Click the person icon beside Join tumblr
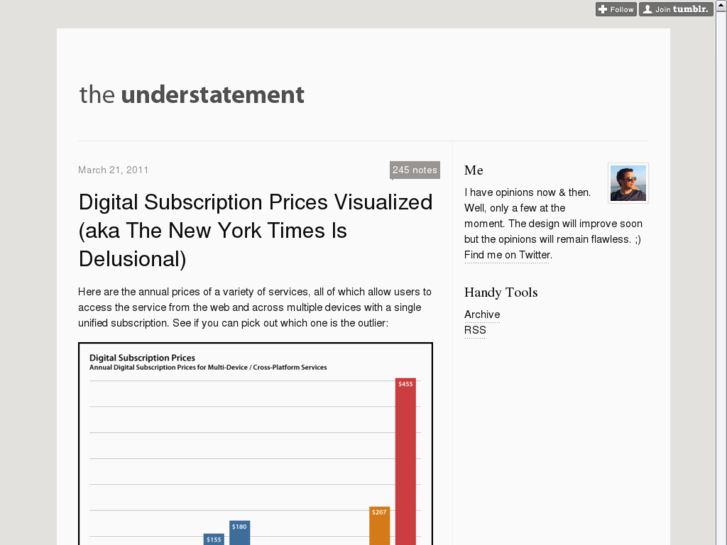The height and width of the screenshot is (545, 727). [x=648, y=9]
